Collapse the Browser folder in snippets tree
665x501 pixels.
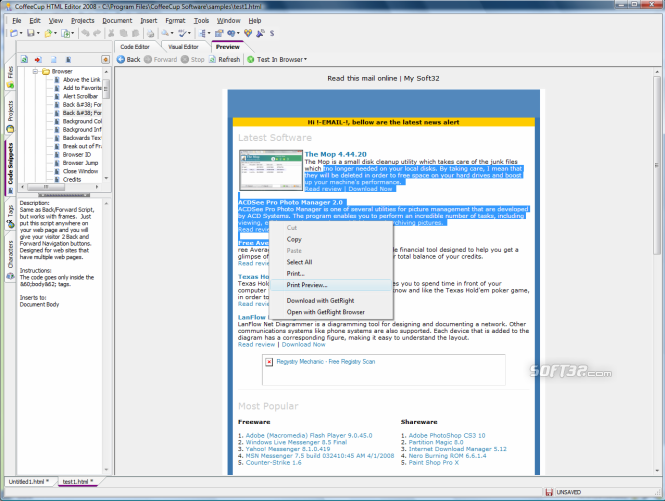pyautogui.click(x=36, y=71)
